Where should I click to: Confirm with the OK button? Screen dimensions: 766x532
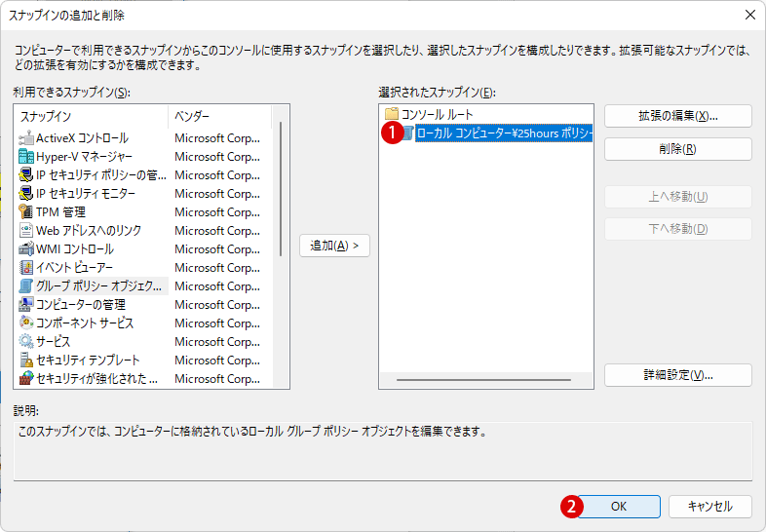pyautogui.click(x=619, y=507)
